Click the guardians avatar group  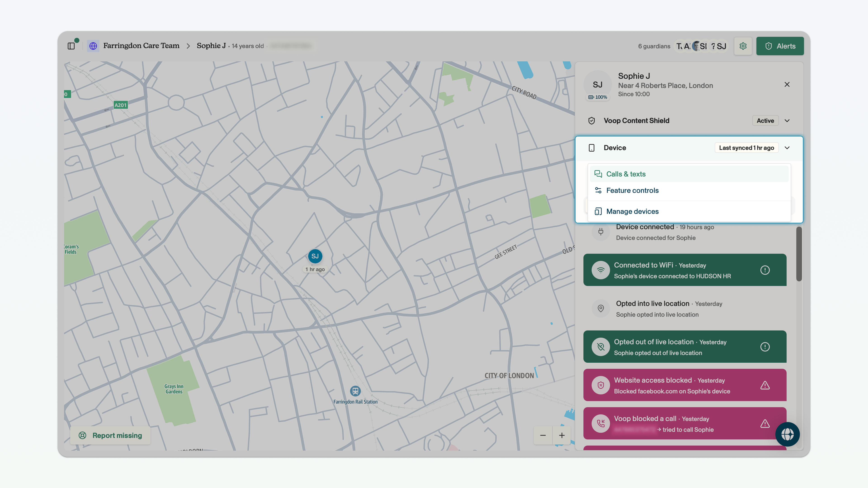click(x=701, y=46)
